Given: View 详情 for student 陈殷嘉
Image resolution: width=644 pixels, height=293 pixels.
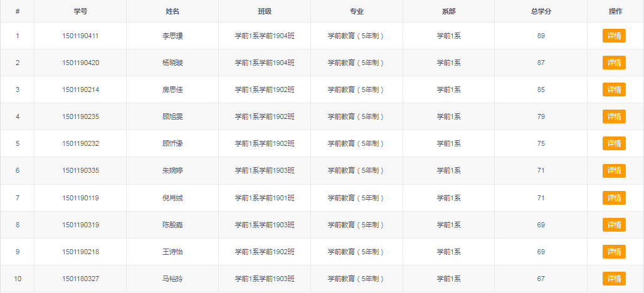Looking at the screenshot, I should 614,225.
